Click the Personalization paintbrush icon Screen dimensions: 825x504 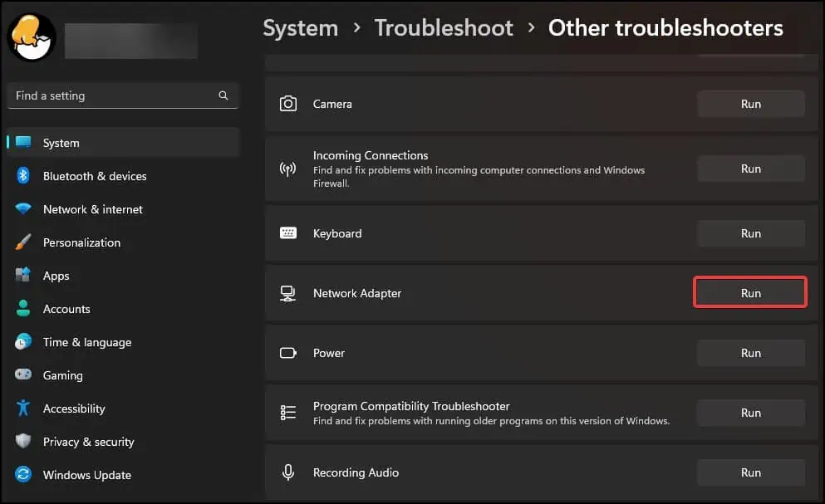click(23, 242)
